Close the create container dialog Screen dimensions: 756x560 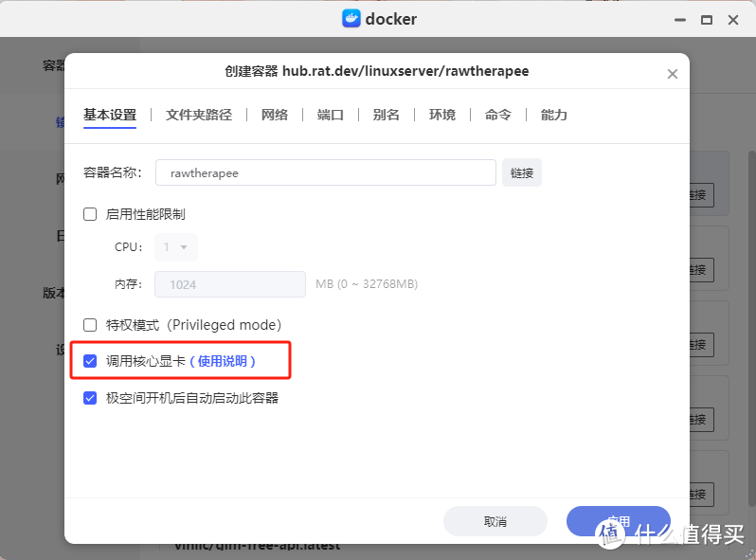[x=672, y=74]
